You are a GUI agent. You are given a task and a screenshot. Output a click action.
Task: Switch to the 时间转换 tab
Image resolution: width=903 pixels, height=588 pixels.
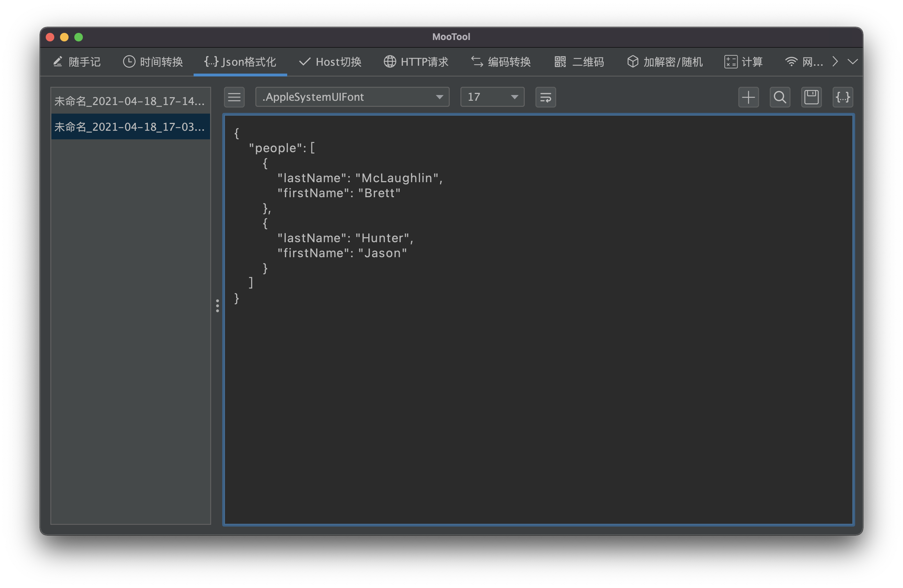point(153,62)
